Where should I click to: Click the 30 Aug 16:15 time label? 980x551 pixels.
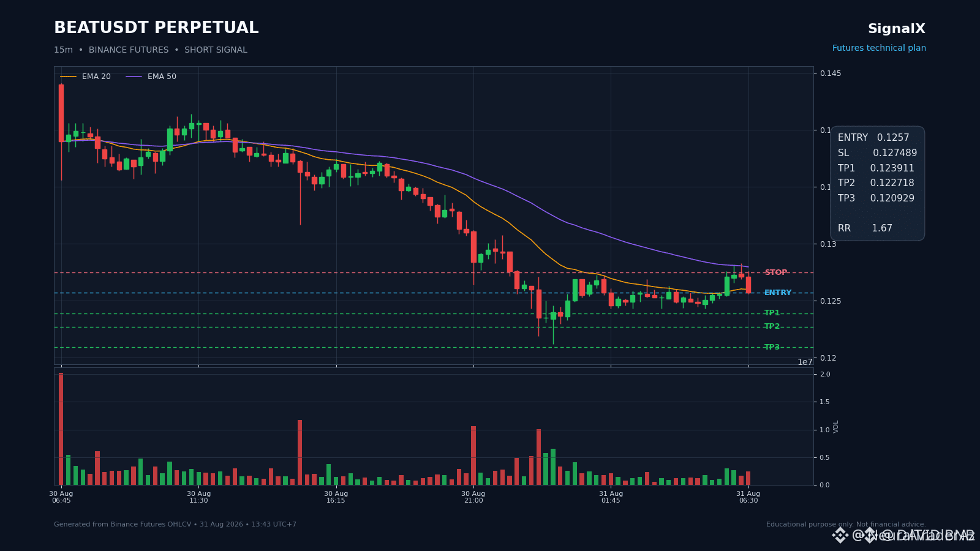point(336,497)
